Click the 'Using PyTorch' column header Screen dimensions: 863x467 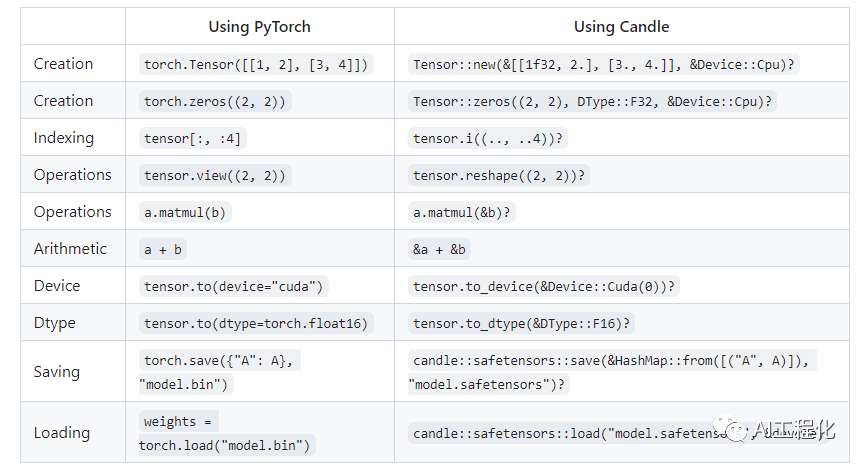[260, 27]
